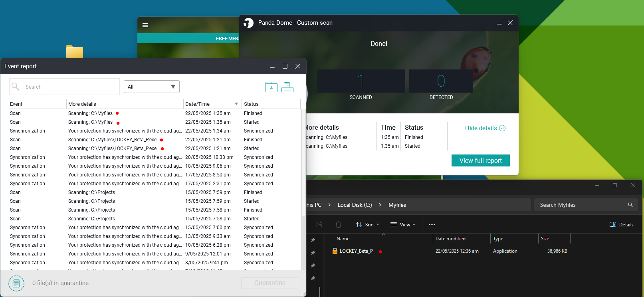Select Synchronization row dated 8/05/2025 9:41 pm
This screenshot has height=297, width=644.
tap(155, 263)
